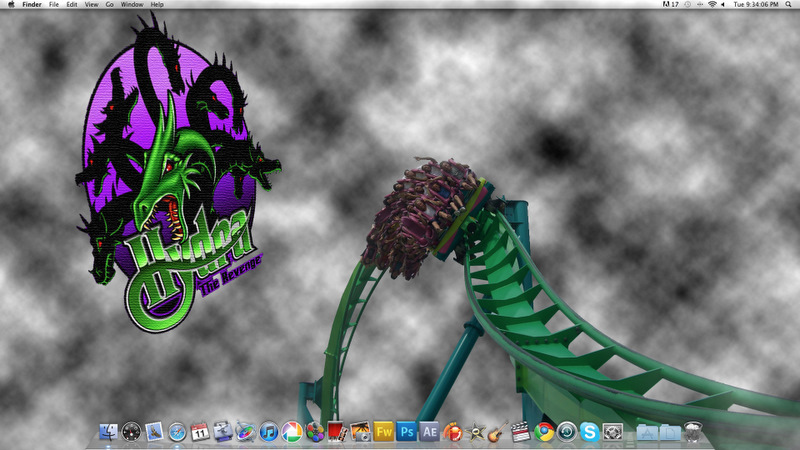
Task: Open the Documents folder stack in dock
Action: [670, 433]
